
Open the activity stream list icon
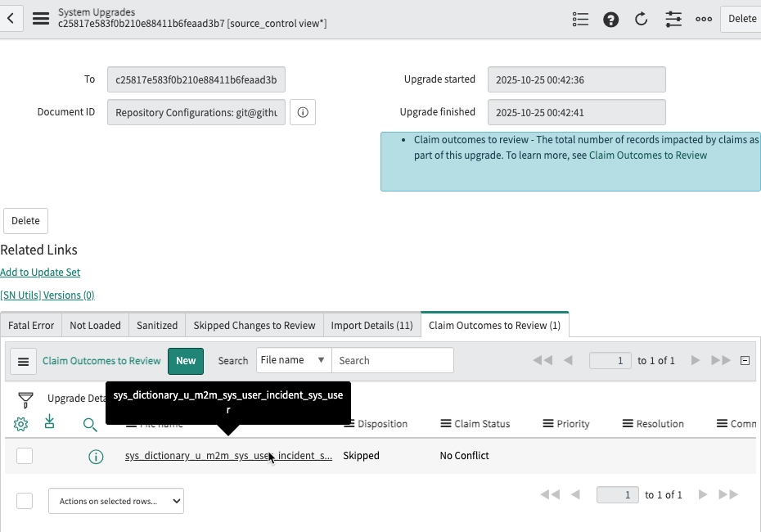580,19
